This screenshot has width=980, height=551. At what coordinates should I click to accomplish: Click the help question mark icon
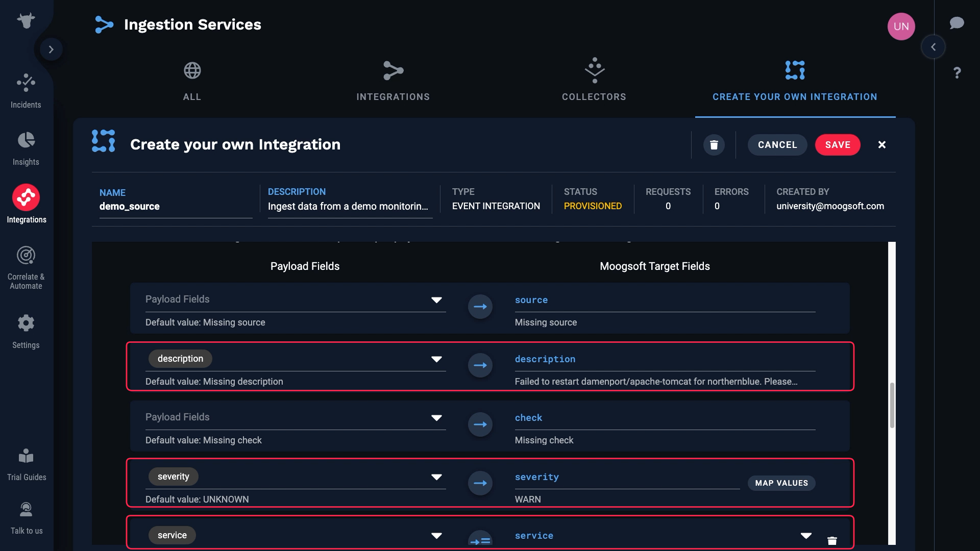pos(957,73)
